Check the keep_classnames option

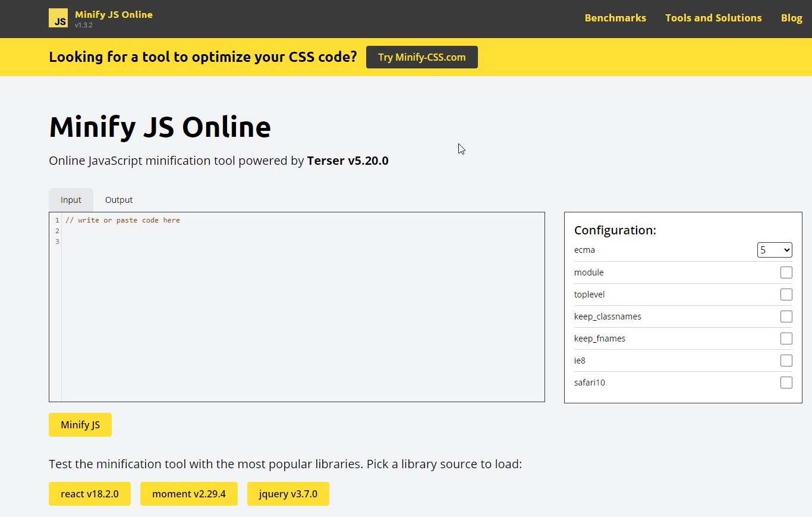click(x=786, y=317)
